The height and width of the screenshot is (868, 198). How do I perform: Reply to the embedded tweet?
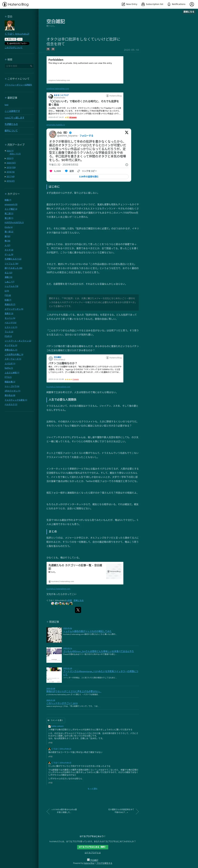pos(69,171)
